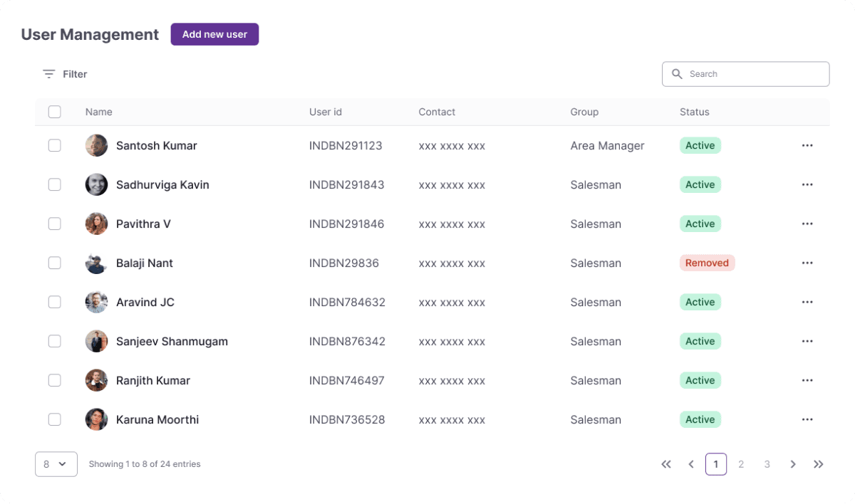Viewport: 855px width, 504px height.
Task: Click the Removed status badge
Action: click(x=707, y=263)
